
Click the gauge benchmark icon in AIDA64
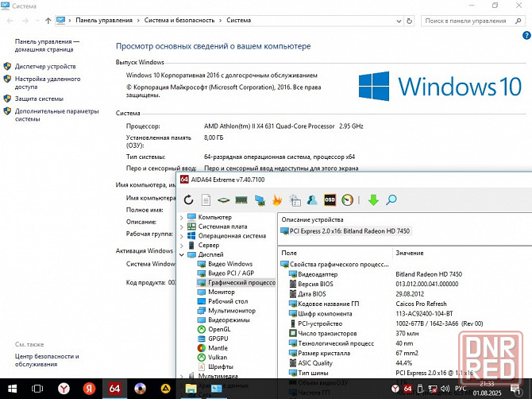pos(348,199)
